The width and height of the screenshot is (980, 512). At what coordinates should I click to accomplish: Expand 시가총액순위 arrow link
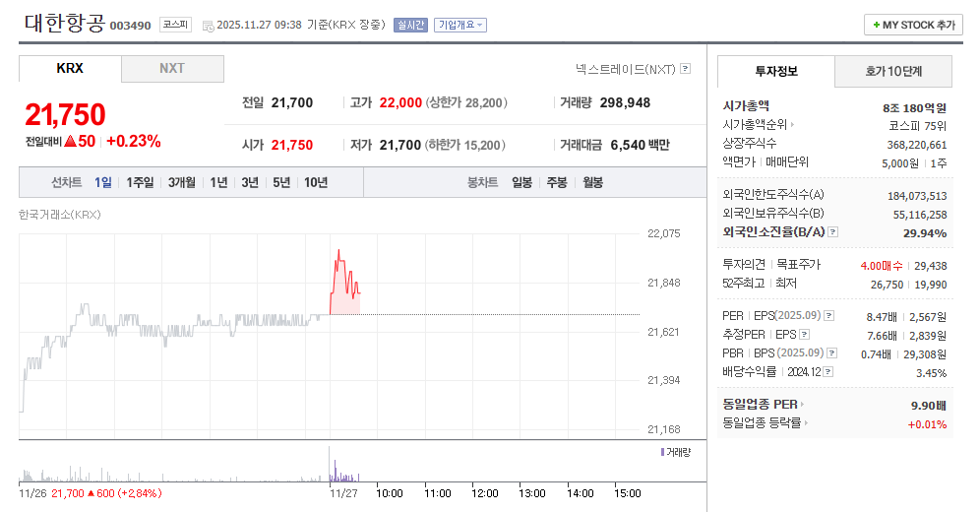point(792,125)
